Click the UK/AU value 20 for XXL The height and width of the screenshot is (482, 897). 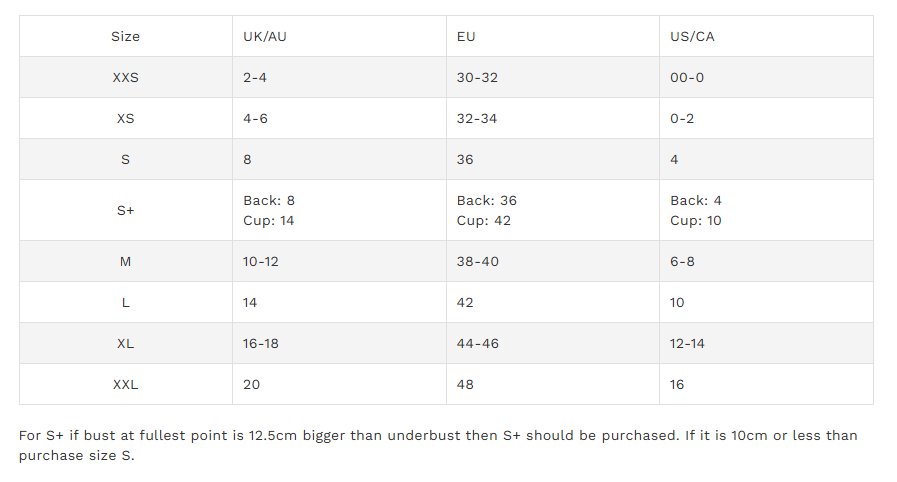[252, 385]
